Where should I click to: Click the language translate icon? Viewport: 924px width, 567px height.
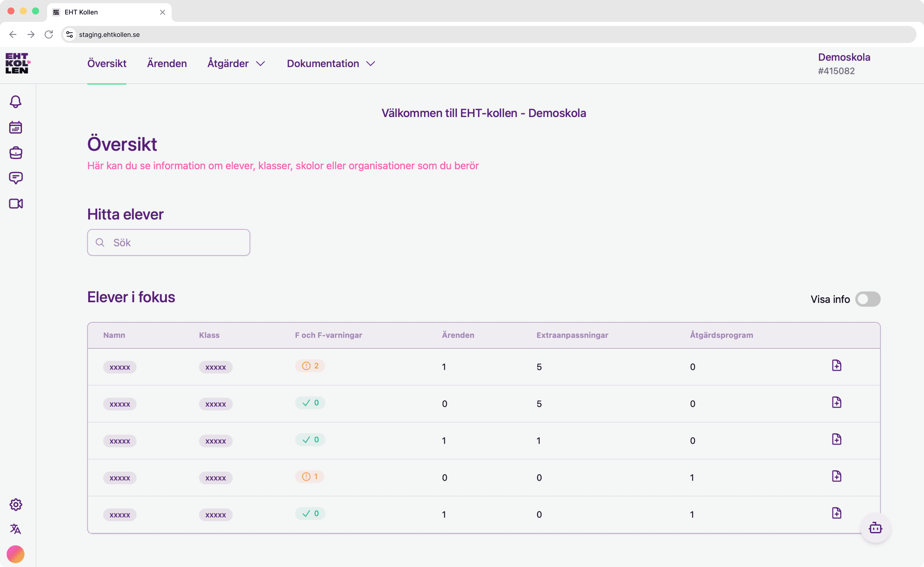point(16,529)
